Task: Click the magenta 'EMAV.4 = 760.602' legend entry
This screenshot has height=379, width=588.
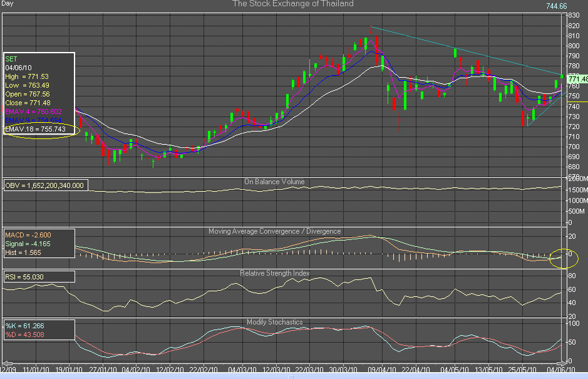Action: [x=33, y=112]
